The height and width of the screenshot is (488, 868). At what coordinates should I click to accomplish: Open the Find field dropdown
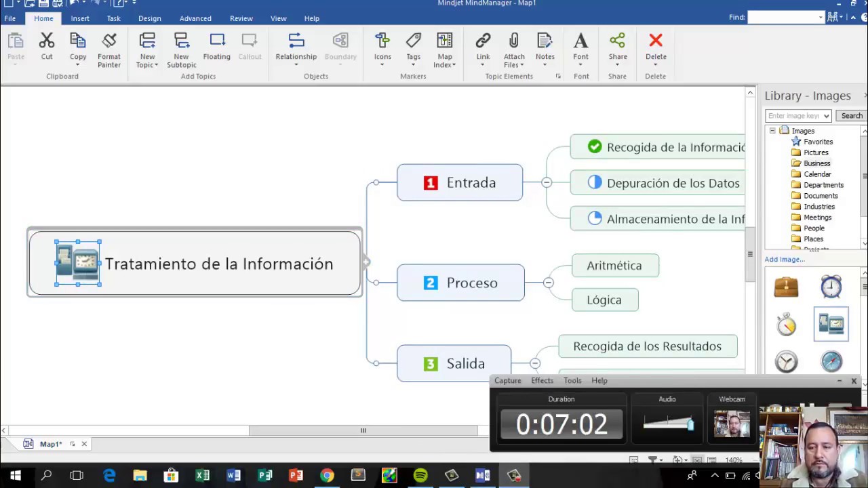point(821,18)
